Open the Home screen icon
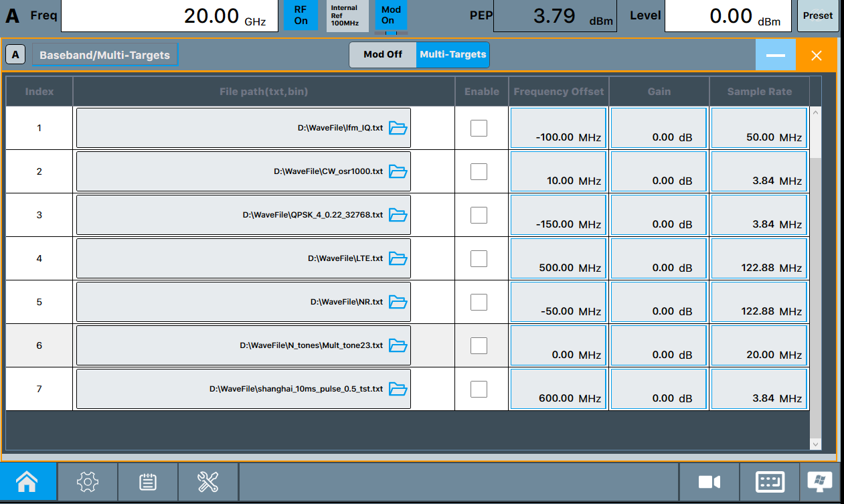Screen dimensions: 844x504 27,482
